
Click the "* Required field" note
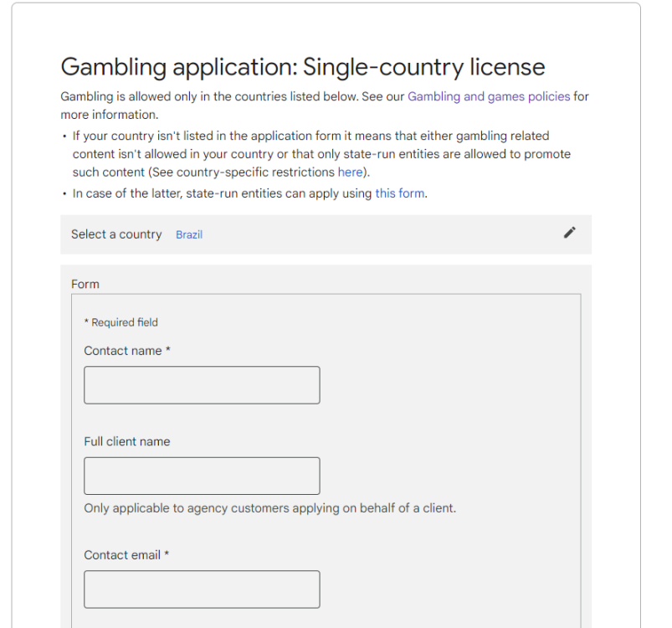point(121,322)
